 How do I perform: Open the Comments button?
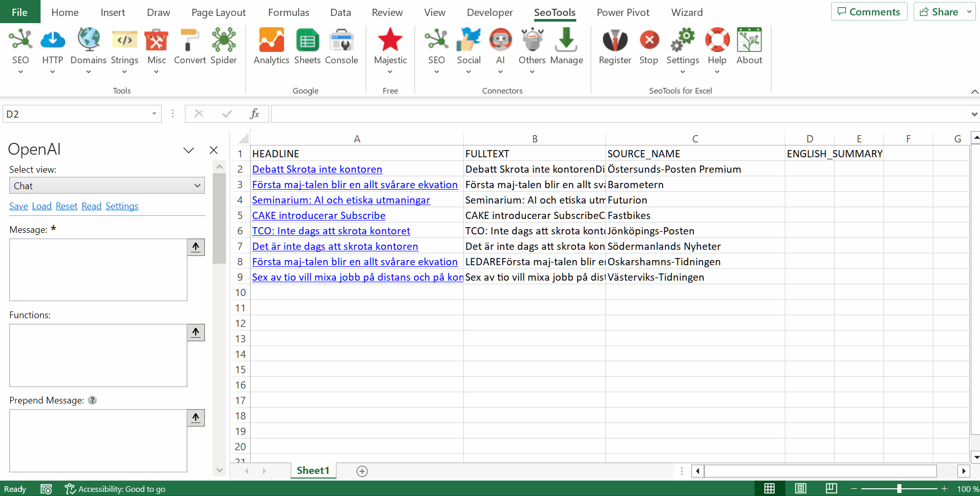869,11
